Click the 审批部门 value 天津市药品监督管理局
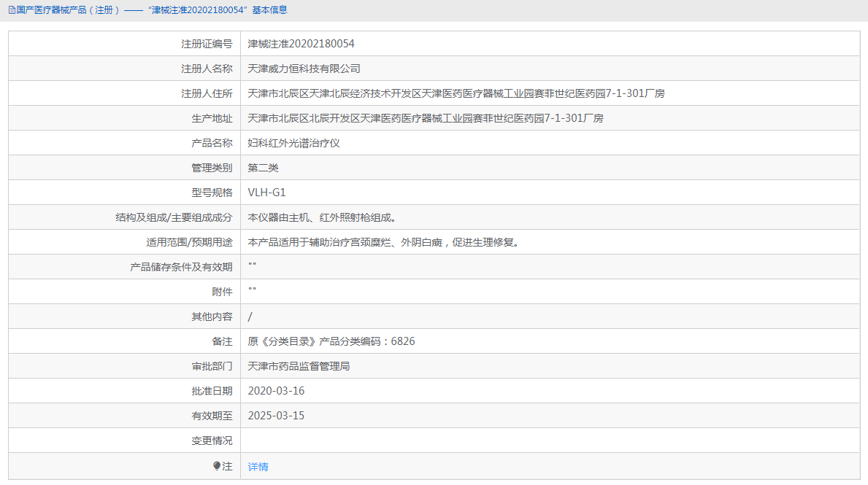Viewport: 868px width, 485px height. 302,365
